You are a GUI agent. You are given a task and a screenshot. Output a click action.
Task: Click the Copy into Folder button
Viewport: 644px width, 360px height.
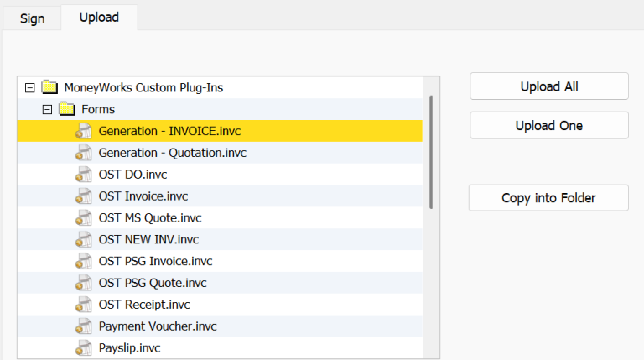tap(548, 198)
